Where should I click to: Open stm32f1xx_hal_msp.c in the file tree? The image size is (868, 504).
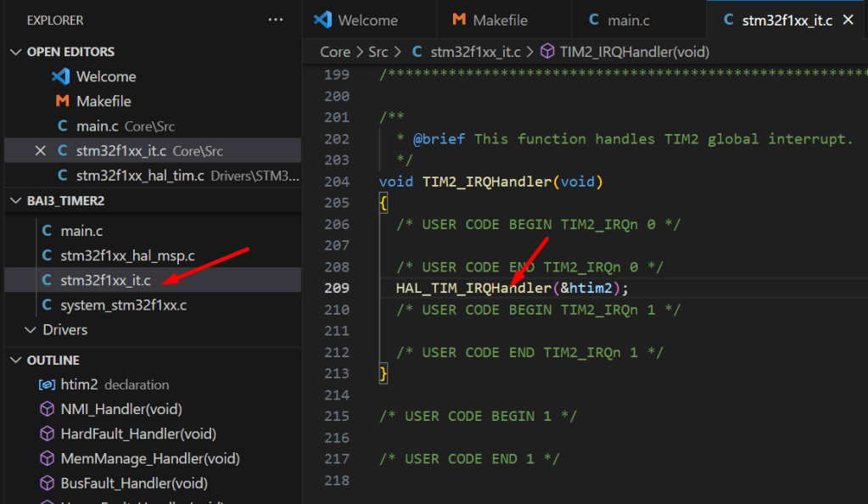(x=127, y=255)
